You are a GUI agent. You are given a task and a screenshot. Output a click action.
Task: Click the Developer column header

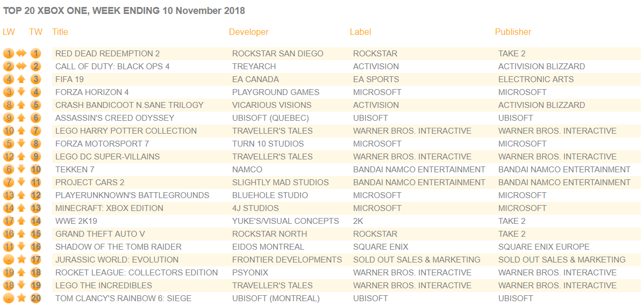pyautogui.click(x=249, y=32)
